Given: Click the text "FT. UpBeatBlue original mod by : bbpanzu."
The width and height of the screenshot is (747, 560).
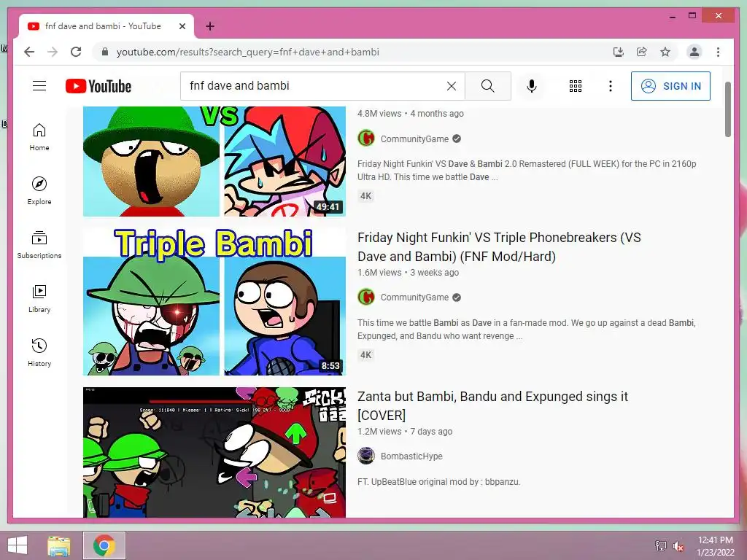Looking at the screenshot, I should coord(438,482).
